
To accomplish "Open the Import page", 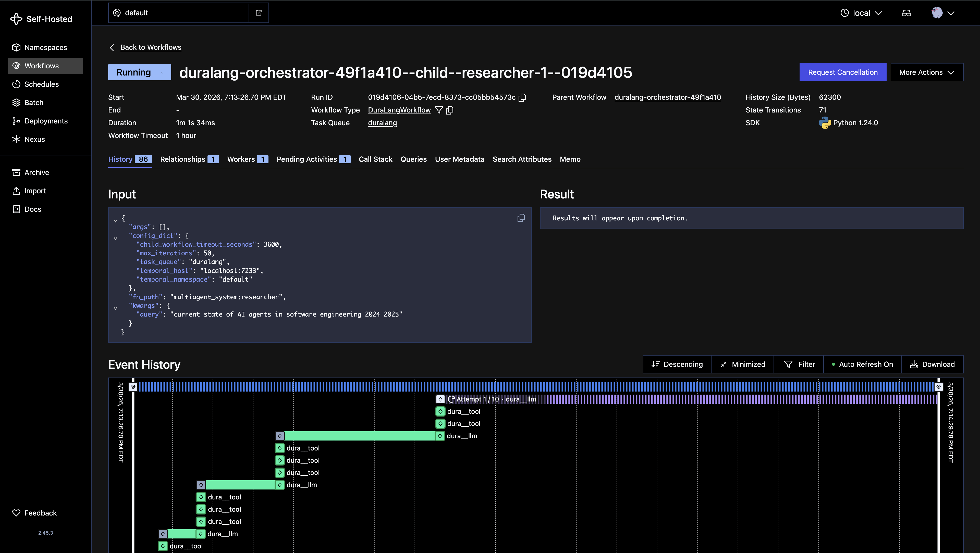I will (45, 191).
